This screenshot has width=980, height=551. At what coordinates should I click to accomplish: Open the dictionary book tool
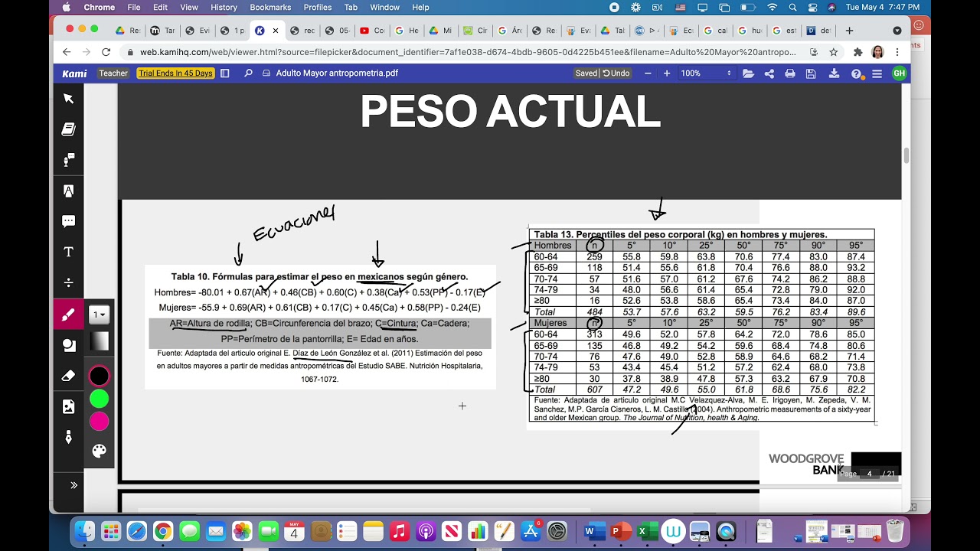[68, 129]
